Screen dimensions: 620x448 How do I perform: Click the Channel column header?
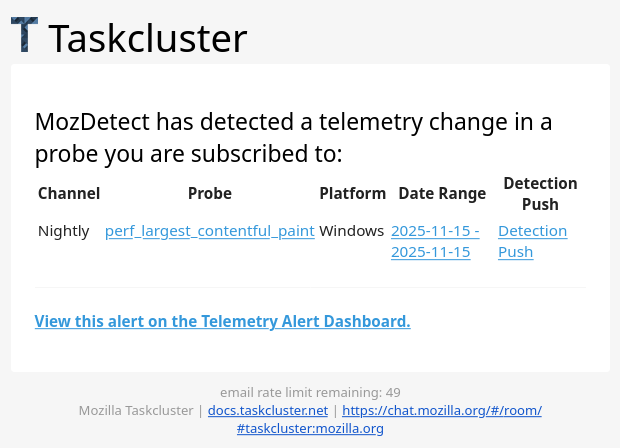(x=69, y=194)
